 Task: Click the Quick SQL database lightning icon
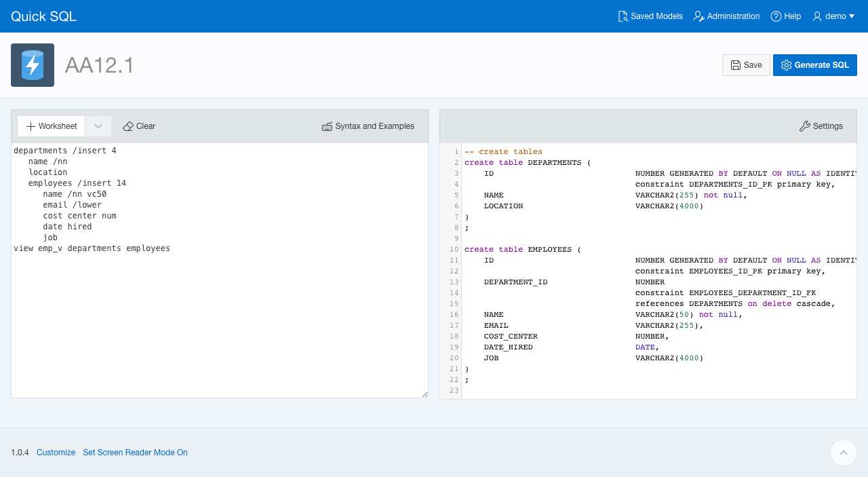(x=33, y=65)
